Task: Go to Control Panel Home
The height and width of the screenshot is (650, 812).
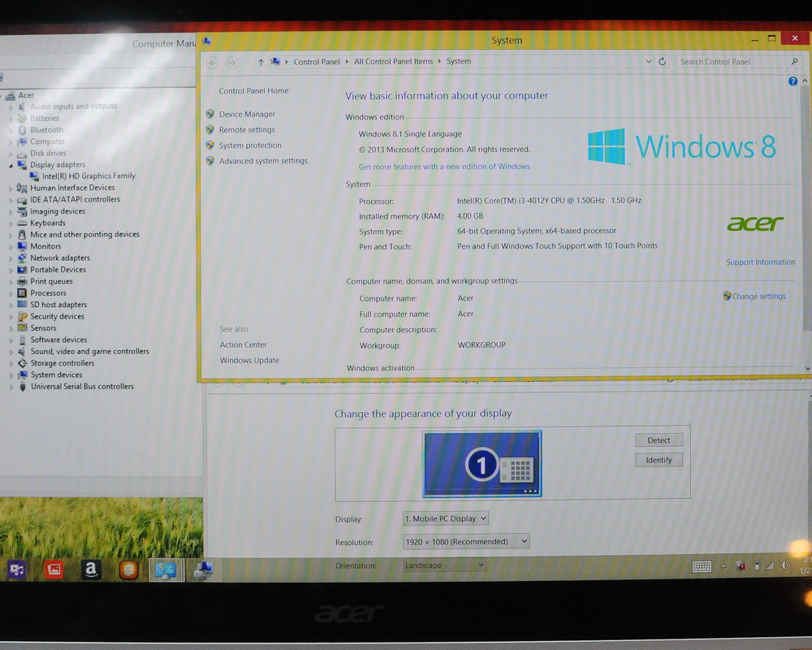Action: (253, 91)
